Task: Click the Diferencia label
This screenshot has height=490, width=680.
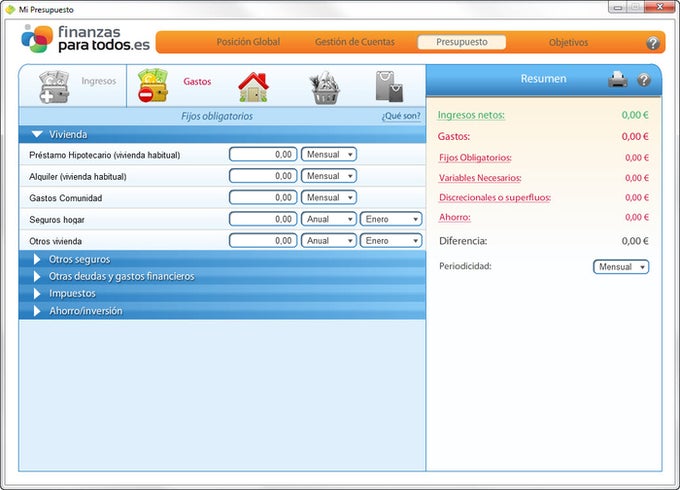Action: tap(463, 241)
